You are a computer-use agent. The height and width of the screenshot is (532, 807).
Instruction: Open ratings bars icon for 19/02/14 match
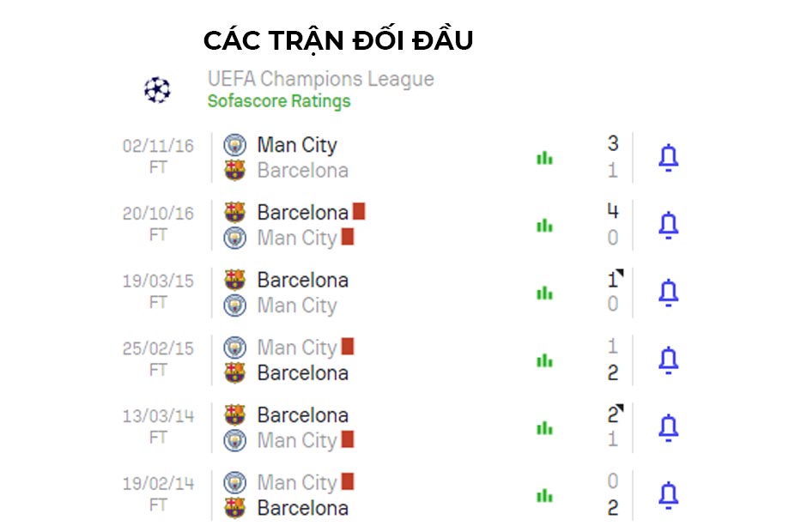pos(544,496)
